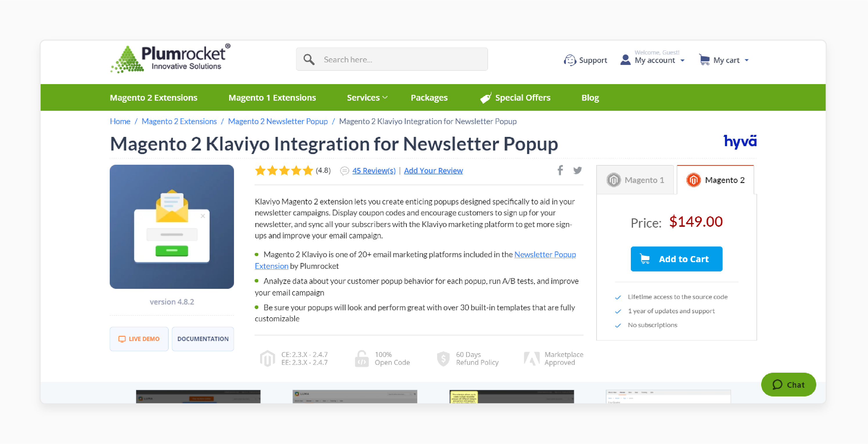Switch to the Magento 1 tab

[635, 180]
